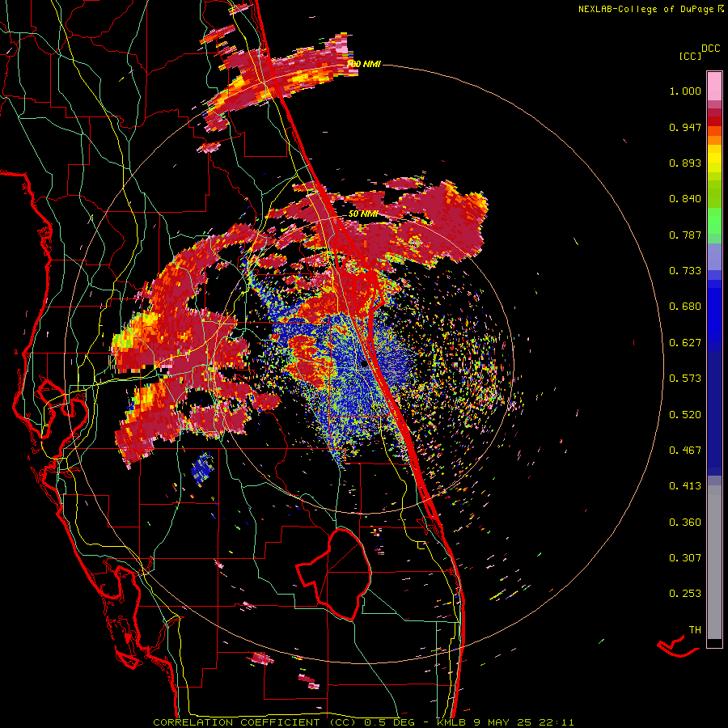Click the 100 NMI range ring label
Viewport: 728px width, 728px height.
pos(364,64)
